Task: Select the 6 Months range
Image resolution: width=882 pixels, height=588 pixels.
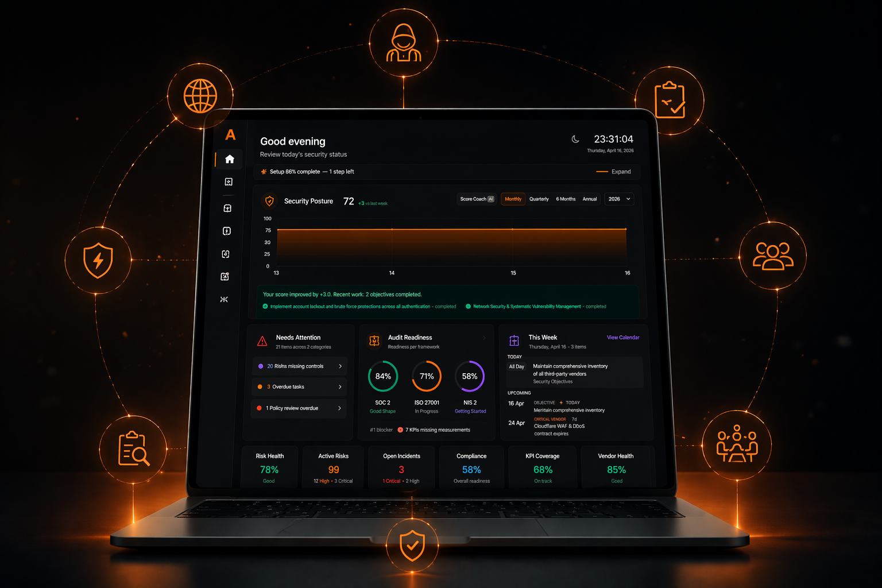Action: (x=566, y=199)
